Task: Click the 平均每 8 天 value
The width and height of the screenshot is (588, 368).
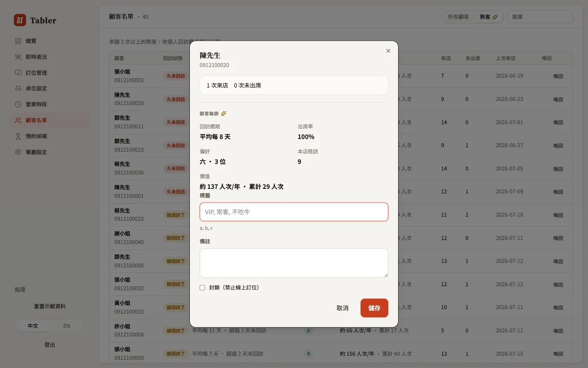Action: pos(215,137)
